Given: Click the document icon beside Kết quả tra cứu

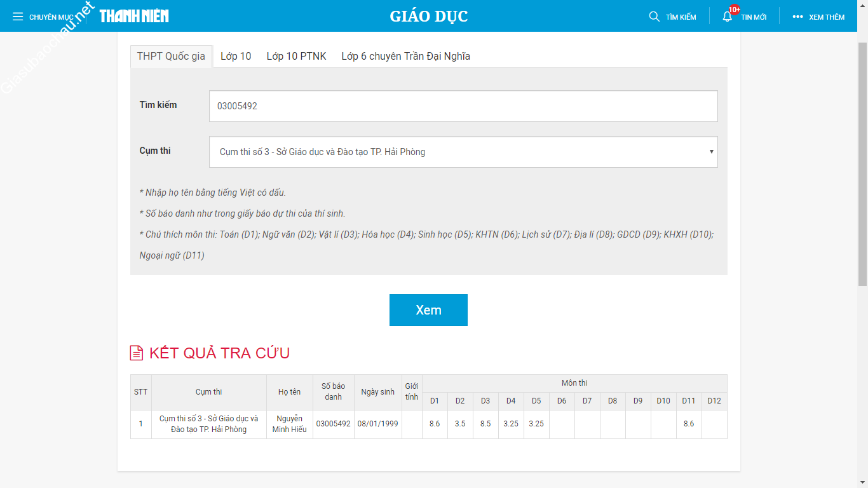Looking at the screenshot, I should [x=136, y=353].
